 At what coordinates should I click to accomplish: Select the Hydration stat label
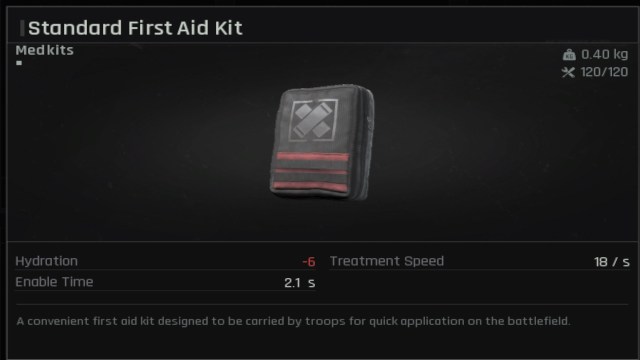click(47, 261)
